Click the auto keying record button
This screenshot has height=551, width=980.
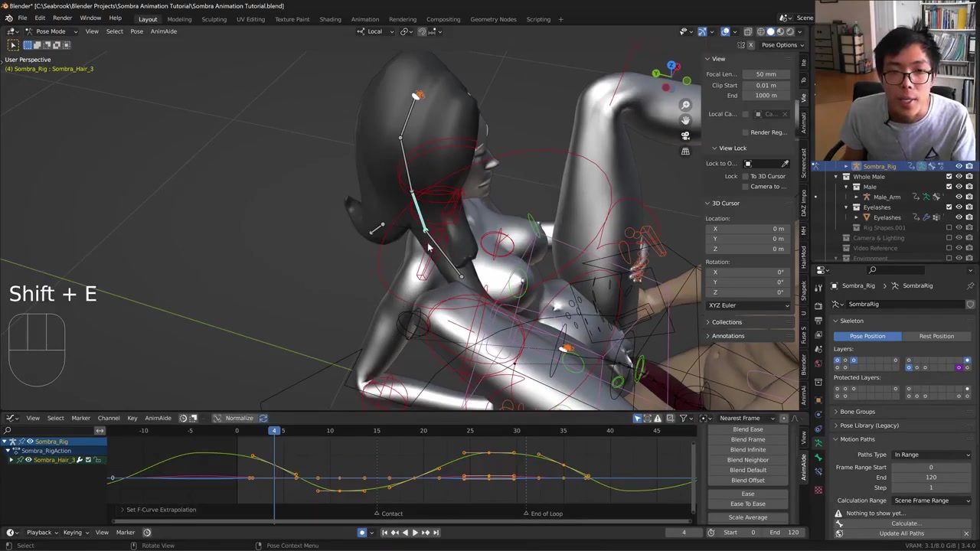(362, 533)
